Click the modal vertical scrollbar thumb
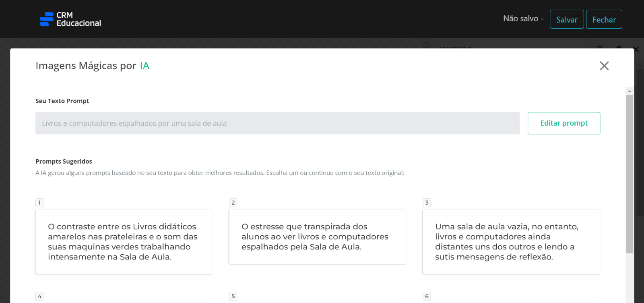 point(630,174)
